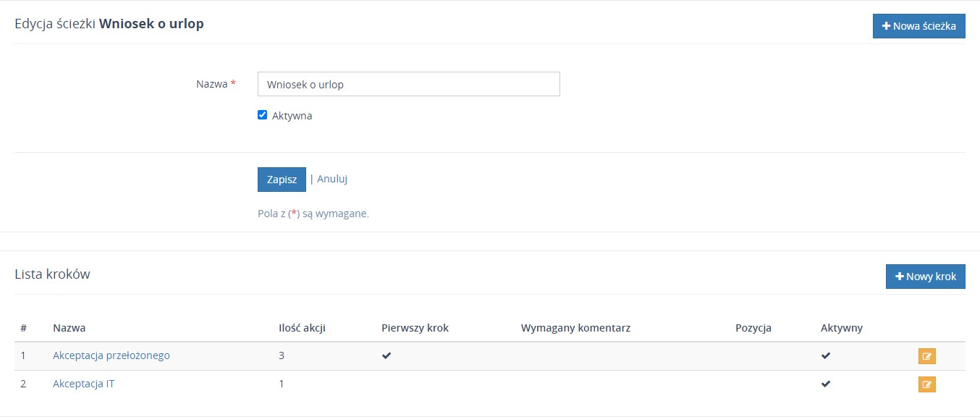The height and width of the screenshot is (417, 980).
Task: Click Pierwszy krok checkmark for Akceptacja przełożonego
Action: pyautogui.click(x=386, y=356)
